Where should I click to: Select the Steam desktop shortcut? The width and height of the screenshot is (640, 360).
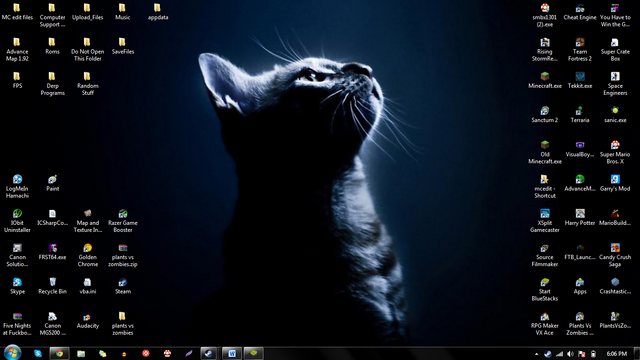point(122,286)
